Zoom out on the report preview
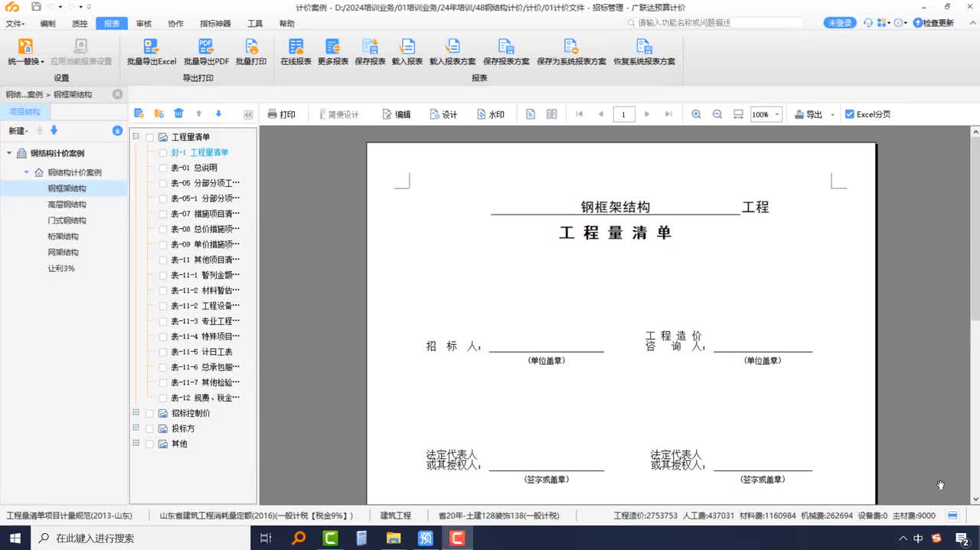Image resolution: width=980 pixels, height=550 pixels. [x=717, y=114]
